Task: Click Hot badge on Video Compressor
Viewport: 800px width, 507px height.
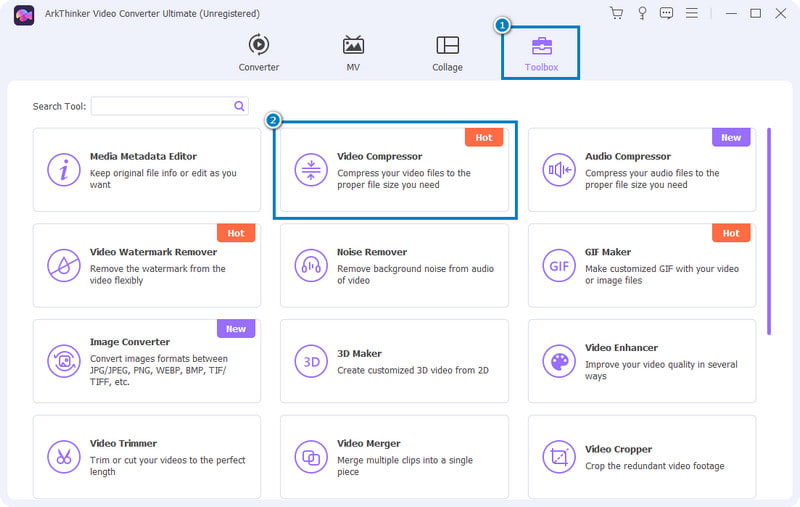Action: point(484,137)
